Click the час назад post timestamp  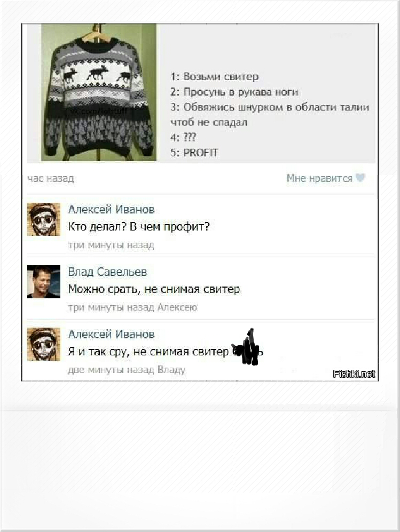pos(51,178)
